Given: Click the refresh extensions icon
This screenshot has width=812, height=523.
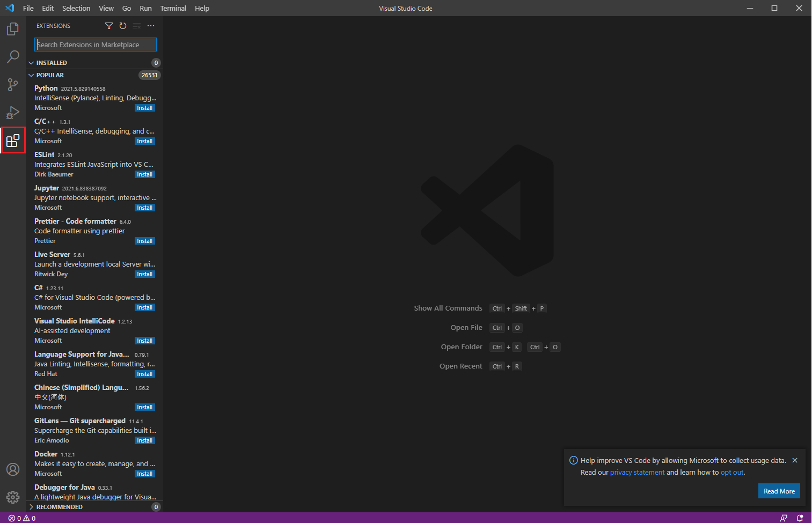Looking at the screenshot, I should [x=123, y=26].
